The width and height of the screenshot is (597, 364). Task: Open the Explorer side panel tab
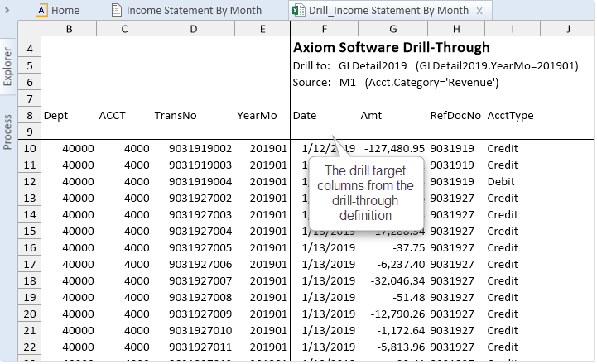[7, 66]
